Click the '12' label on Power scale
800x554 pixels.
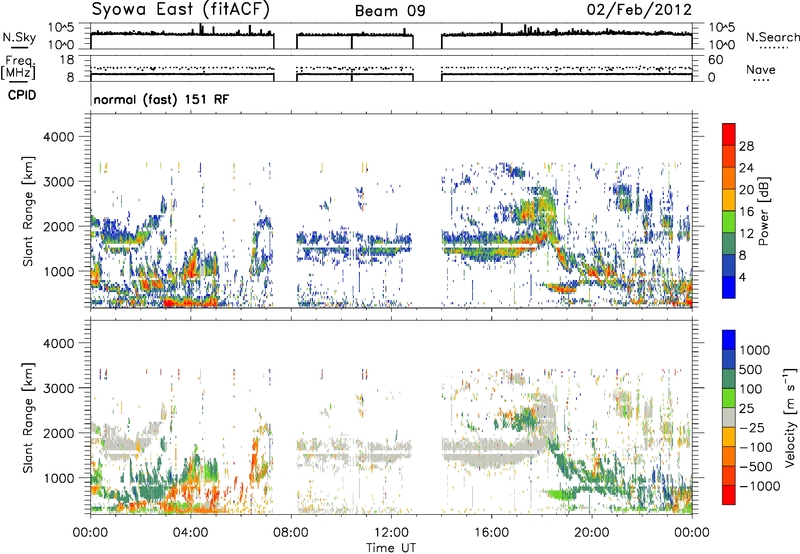746,234
